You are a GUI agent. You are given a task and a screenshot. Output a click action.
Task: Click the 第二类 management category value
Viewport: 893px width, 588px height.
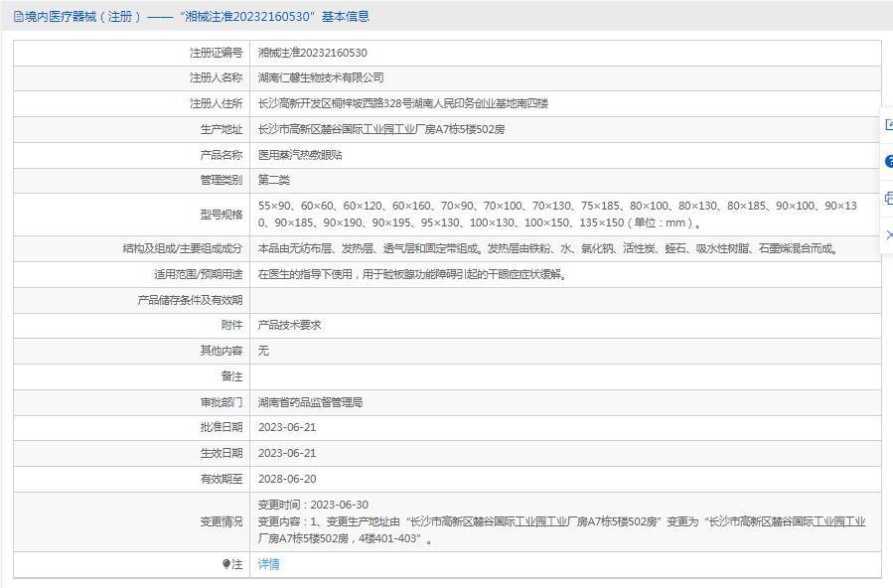point(274,181)
